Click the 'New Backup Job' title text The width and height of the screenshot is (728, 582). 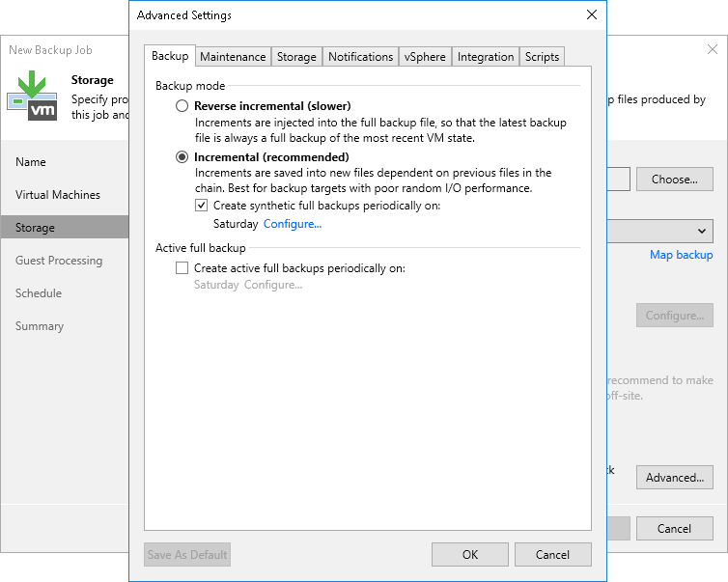tap(50, 49)
